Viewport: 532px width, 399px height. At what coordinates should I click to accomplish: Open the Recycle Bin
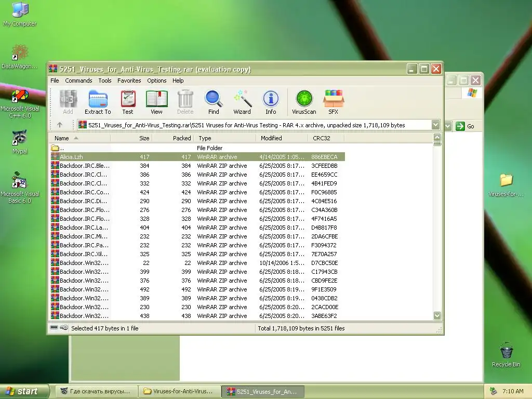(506, 354)
